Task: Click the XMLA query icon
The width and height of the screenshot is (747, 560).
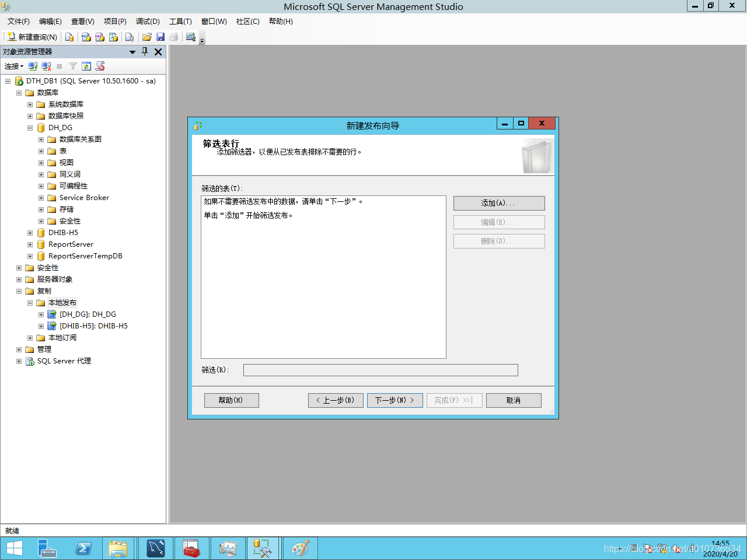Action: tap(113, 37)
